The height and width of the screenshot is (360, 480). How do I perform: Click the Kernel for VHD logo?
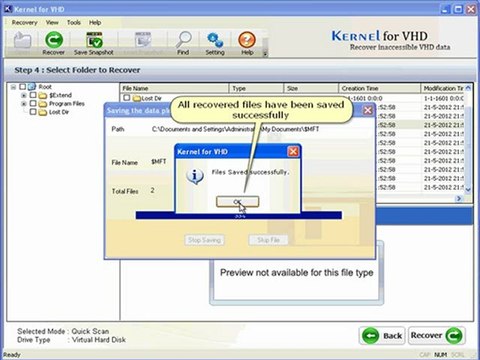pyautogui.click(x=391, y=40)
